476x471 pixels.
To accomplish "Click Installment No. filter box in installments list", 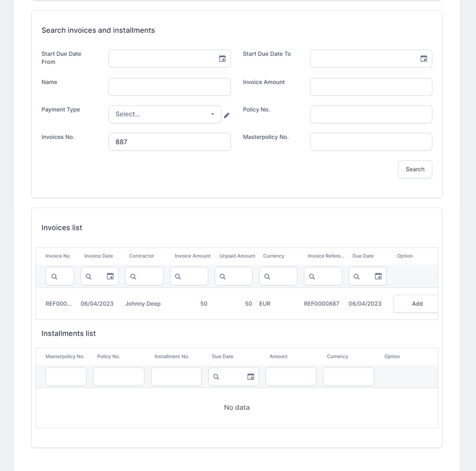I will tap(176, 377).
